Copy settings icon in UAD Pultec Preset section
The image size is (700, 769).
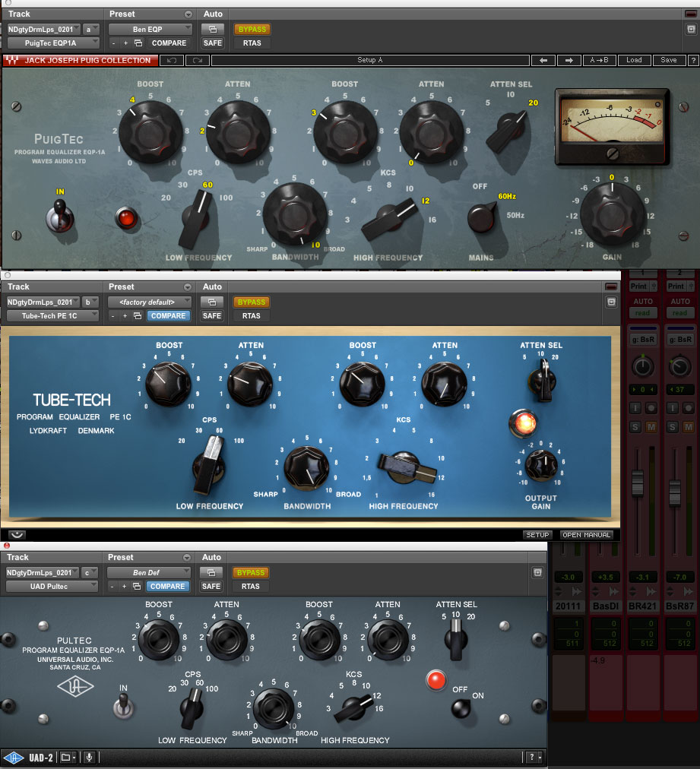[137, 586]
